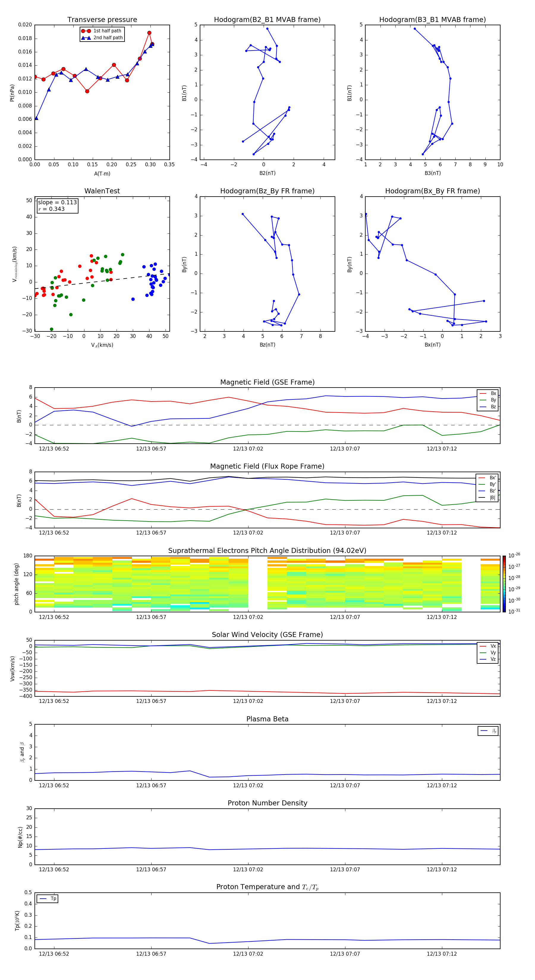The image size is (535, 980).
Task: Select Bx in the GSE magnetic field legend
Action: coord(488,393)
